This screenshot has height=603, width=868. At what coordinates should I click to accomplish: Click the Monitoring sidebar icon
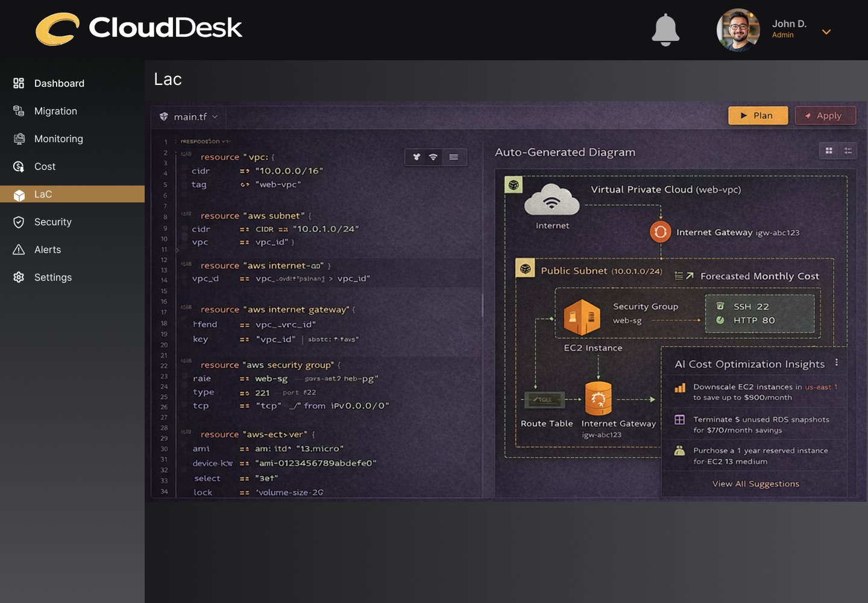pos(19,139)
